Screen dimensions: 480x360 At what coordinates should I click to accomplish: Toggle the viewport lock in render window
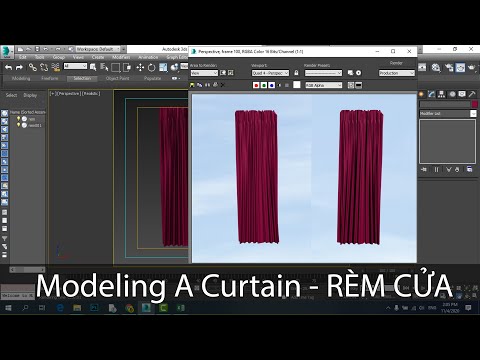296,73
